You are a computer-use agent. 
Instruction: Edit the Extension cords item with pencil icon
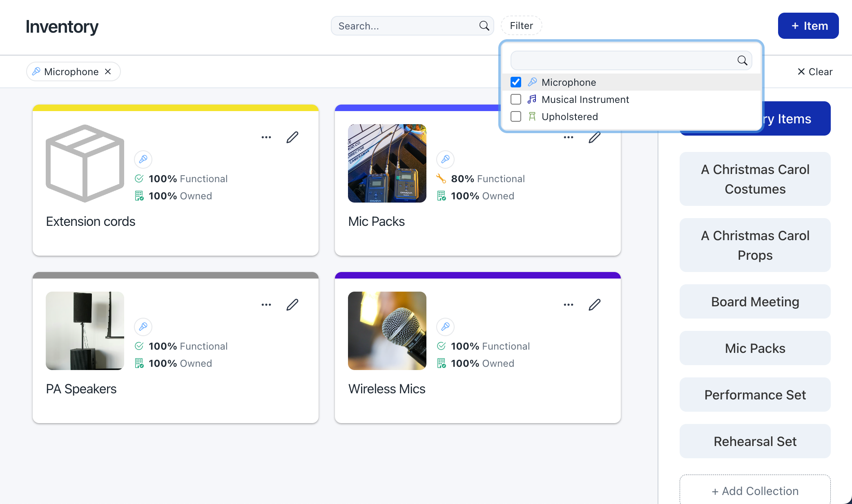pyautogui.click(x=292, y=137)
